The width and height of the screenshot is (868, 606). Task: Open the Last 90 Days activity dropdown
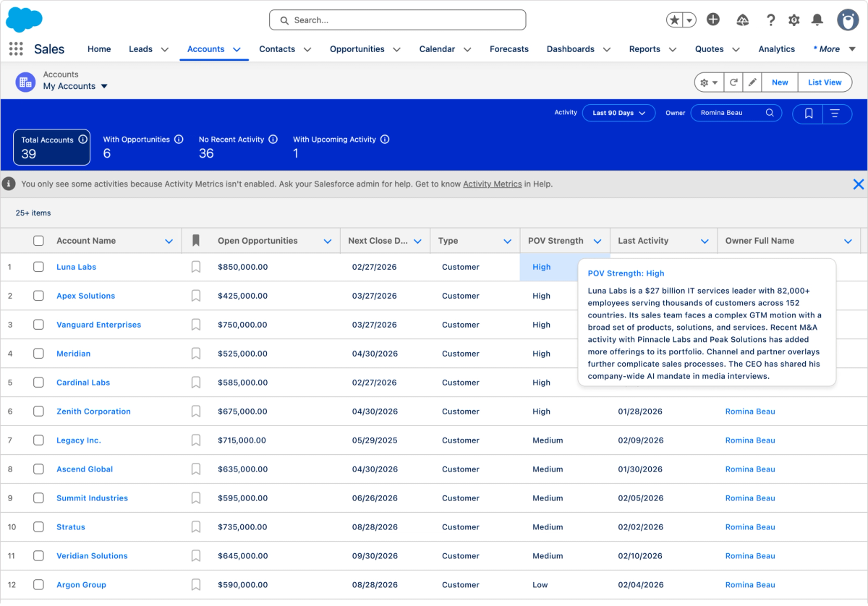click(618, 113)
